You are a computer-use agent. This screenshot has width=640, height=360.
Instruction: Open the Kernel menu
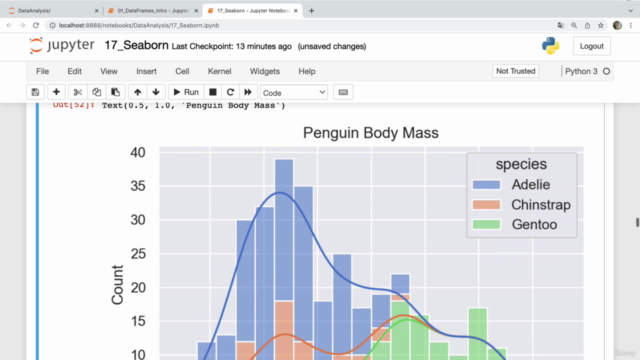220,71
